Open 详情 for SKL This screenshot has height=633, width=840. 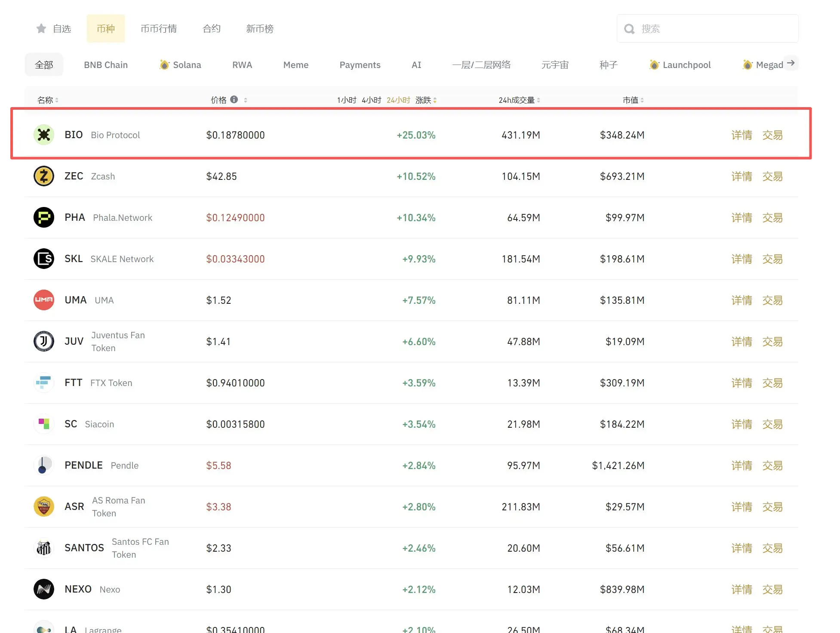[742, 259]
